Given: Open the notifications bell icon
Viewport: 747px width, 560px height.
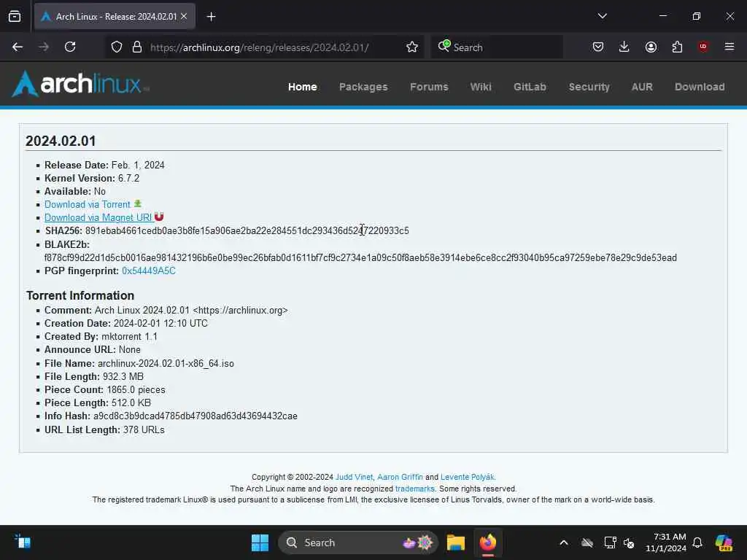Looking at the screenshot, I should 697,542.
